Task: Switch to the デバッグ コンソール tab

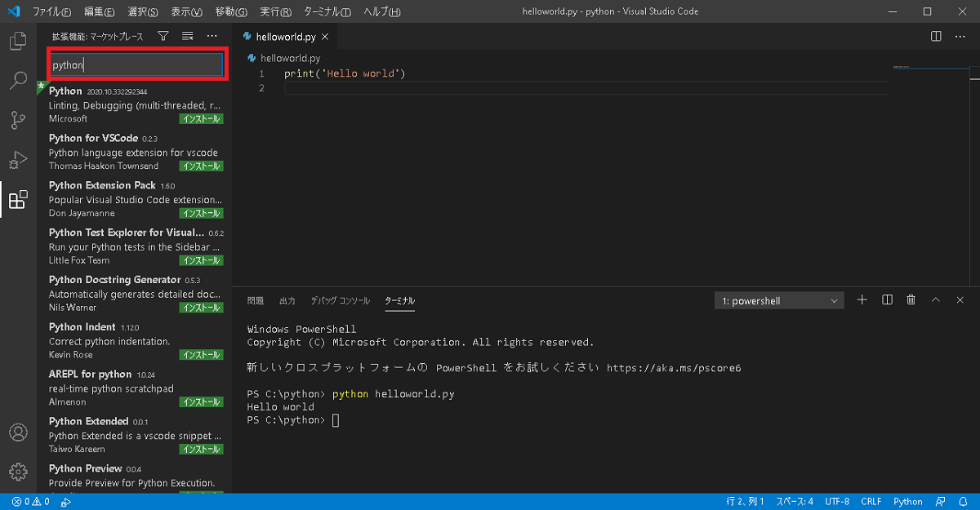Action: click(x=340, y=300)
